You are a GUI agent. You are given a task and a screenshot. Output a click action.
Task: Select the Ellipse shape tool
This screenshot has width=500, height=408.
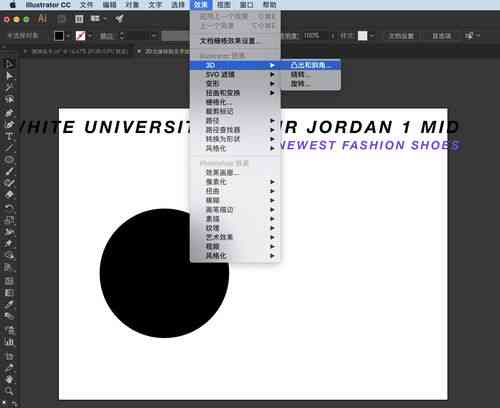click(9, 159)
